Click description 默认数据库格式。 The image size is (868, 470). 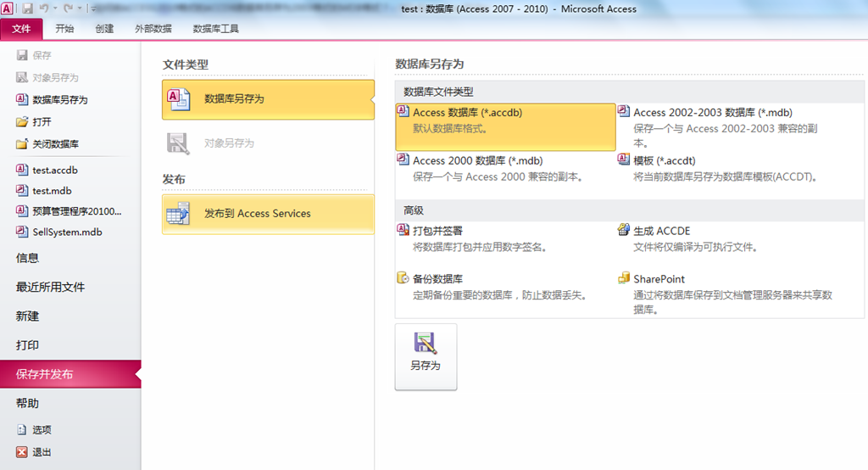point(450,129)
